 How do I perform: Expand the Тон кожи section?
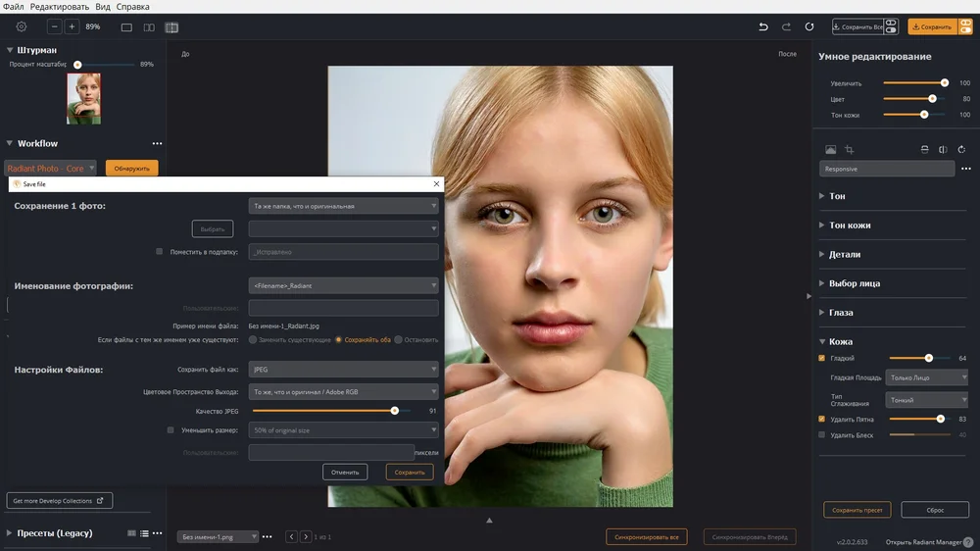pyautogui.click(x=822, y=225)
